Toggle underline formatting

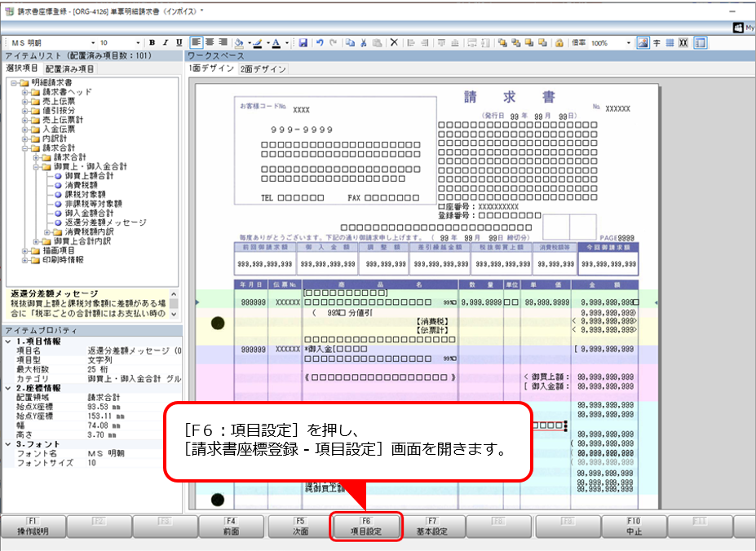click(179, 42)
